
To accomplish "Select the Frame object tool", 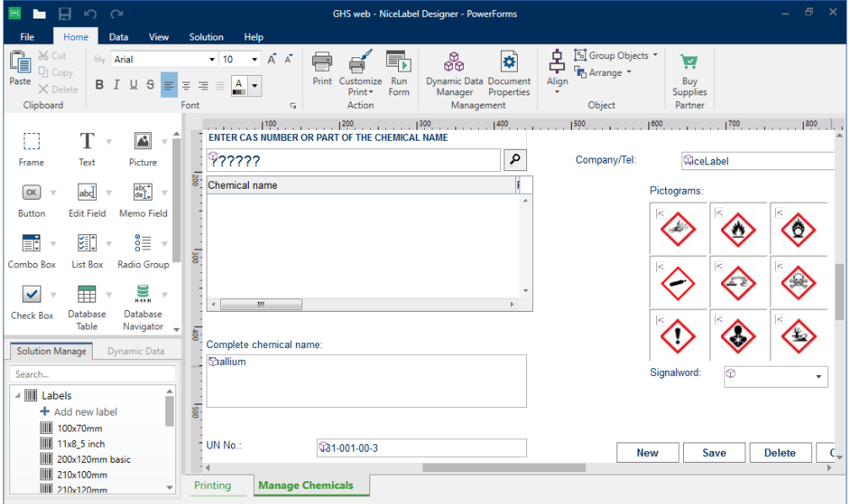I will (x=31, y=149).
